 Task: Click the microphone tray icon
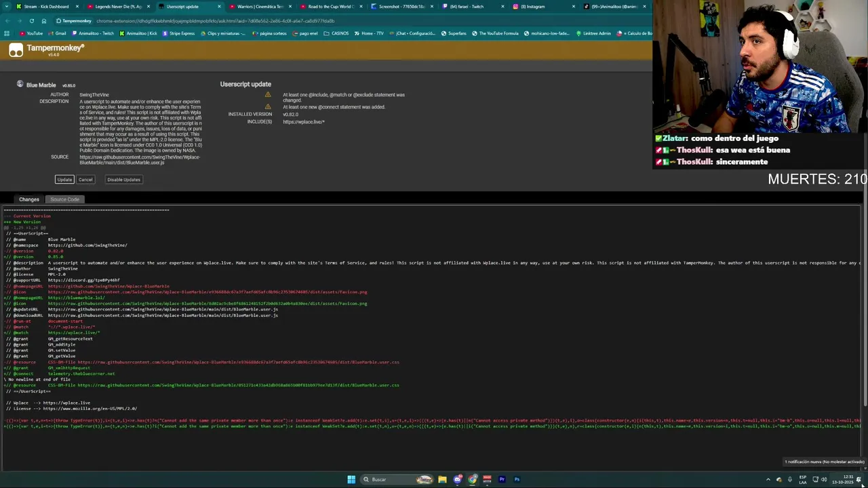pos(789,479)
